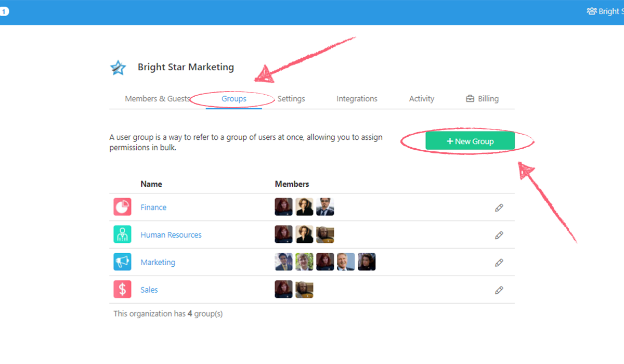The width and height of the screenshot is (624, 364).
Task: Click the second avatar in Human Resources row
Action: click(304, 235)
